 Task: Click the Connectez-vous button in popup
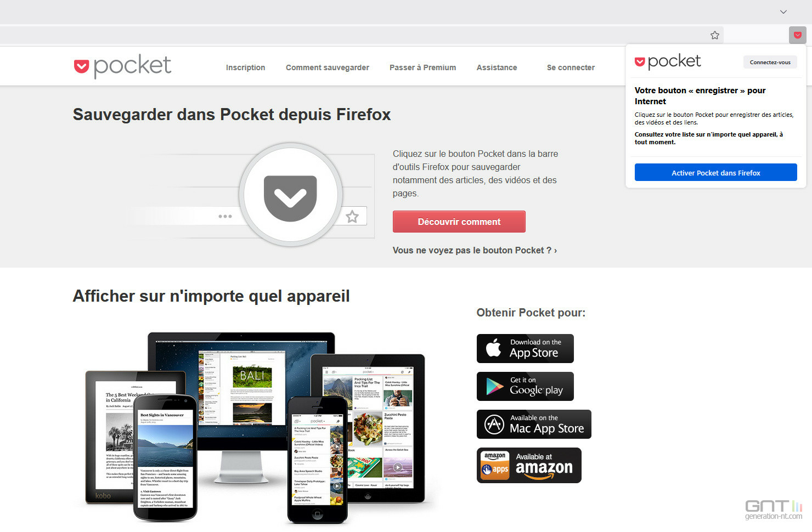[770, 62]
